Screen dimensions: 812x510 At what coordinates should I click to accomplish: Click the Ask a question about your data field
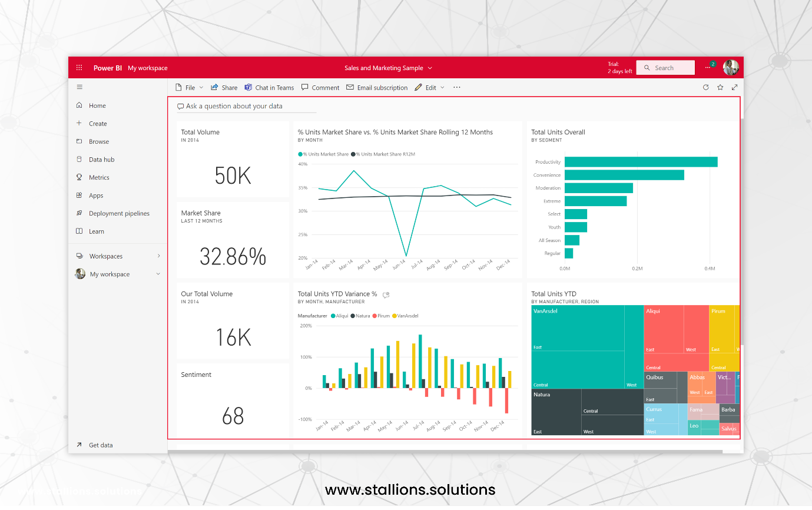[247, 107]
